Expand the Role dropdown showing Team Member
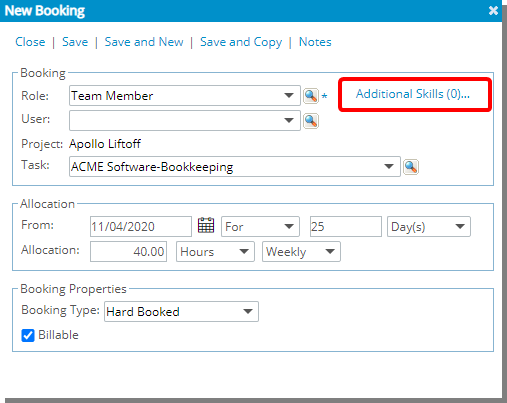This screenshot has width=507, height=403. (x=185, y=96)
